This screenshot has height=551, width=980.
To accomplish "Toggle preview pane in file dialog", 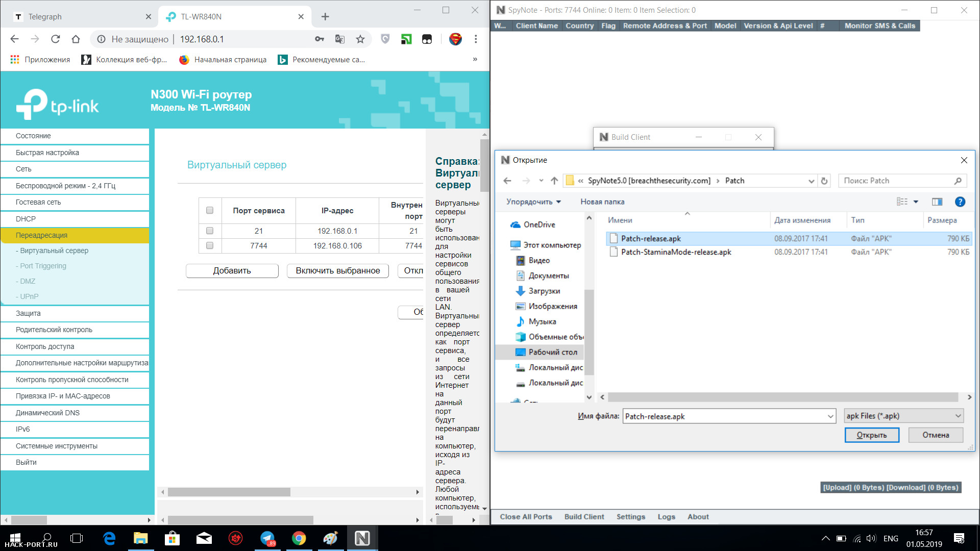I will tap(937, 202).
